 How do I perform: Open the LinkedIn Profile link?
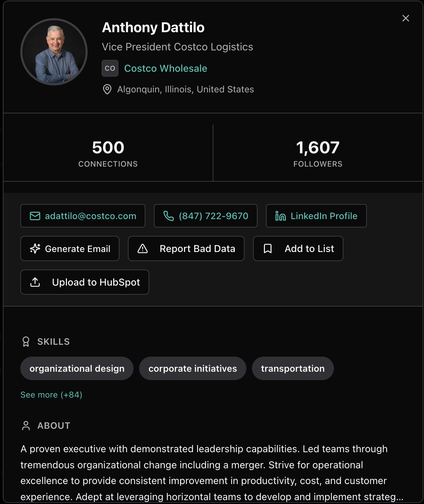point(324,216)
